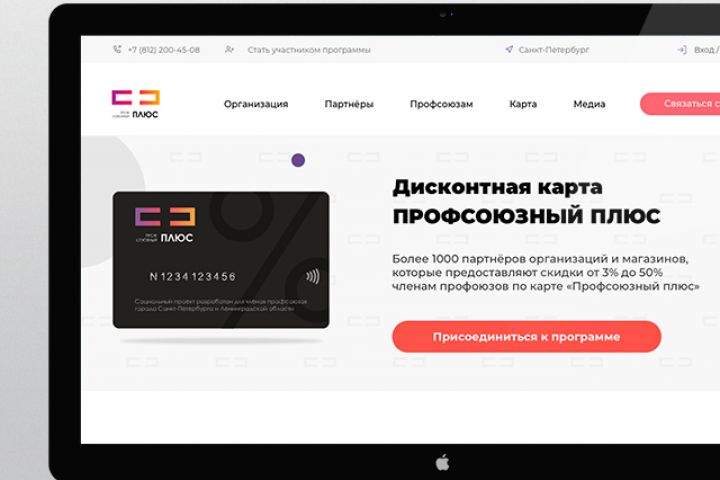Click the phone handset icon

tap(118, 49)
